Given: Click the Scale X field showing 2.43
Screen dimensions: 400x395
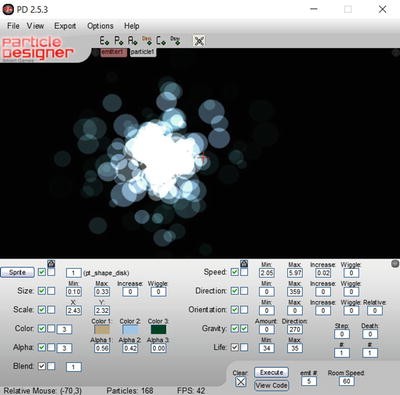Looking at the screenshot, I should [74, 310].
